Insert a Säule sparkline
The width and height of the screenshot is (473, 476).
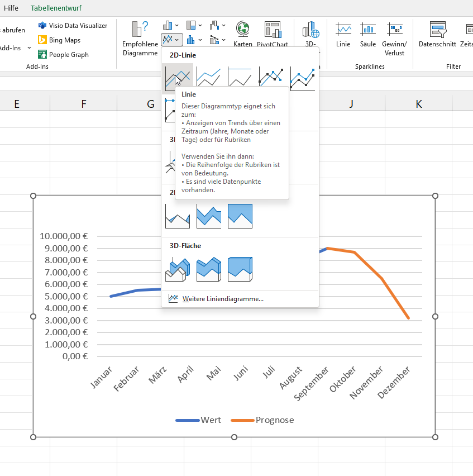pyautogui.click(x=367, y=35)
